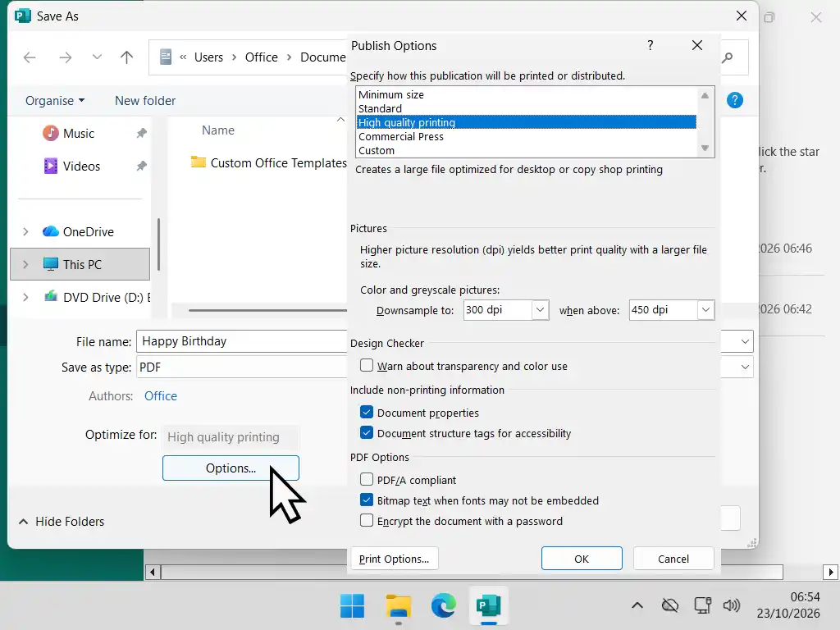The image size is (840, 630).
Task: Select High quality printing option
Action: click(527, 123)
